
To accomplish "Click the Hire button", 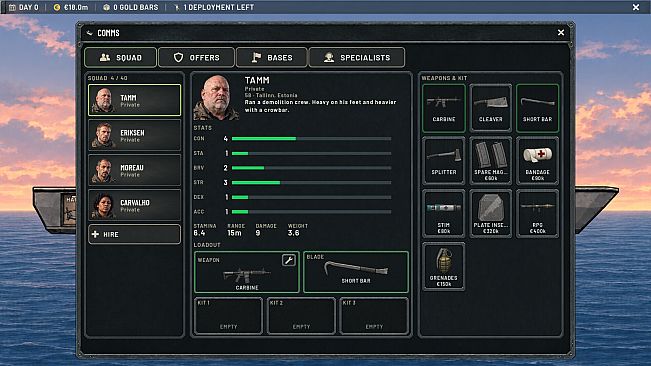I will (135, 234).
